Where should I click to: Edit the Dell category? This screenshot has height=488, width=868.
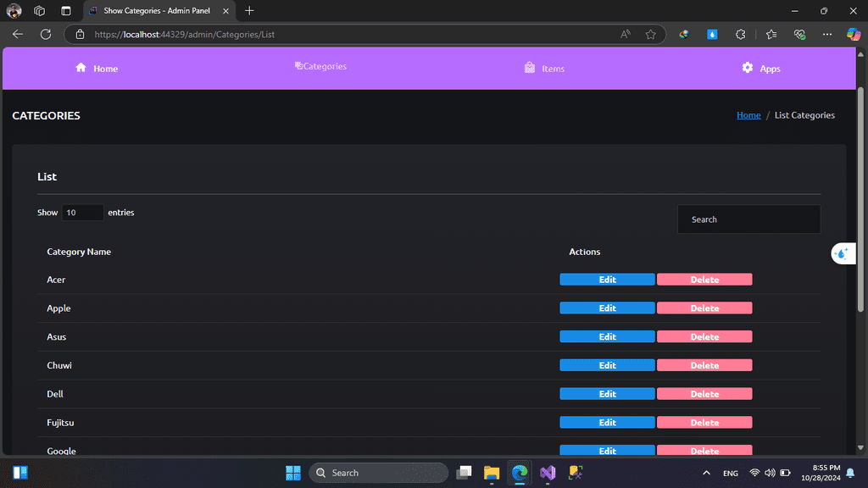[x=607, y=394]
